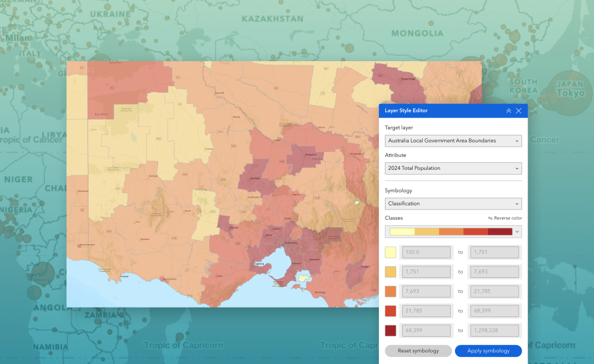Open the Target layer dropdown

click(453, 141)
